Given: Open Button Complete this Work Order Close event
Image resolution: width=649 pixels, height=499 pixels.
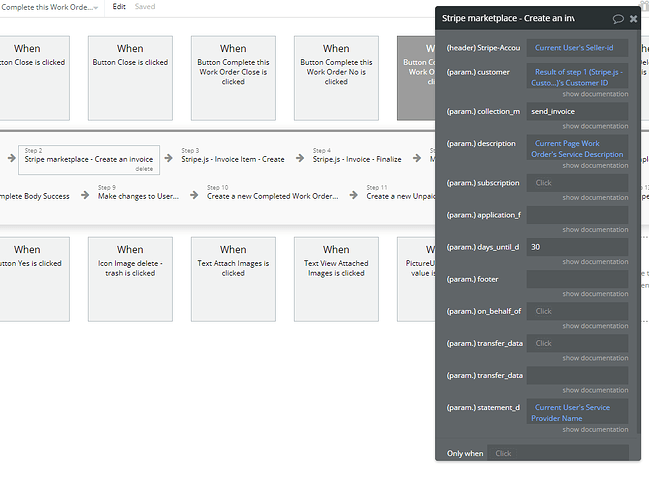Looking at the screenshot, I should 233,78.
